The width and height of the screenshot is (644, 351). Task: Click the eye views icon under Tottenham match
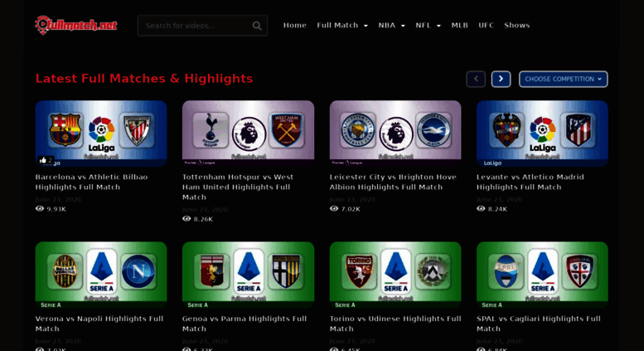tap(186, 219)
